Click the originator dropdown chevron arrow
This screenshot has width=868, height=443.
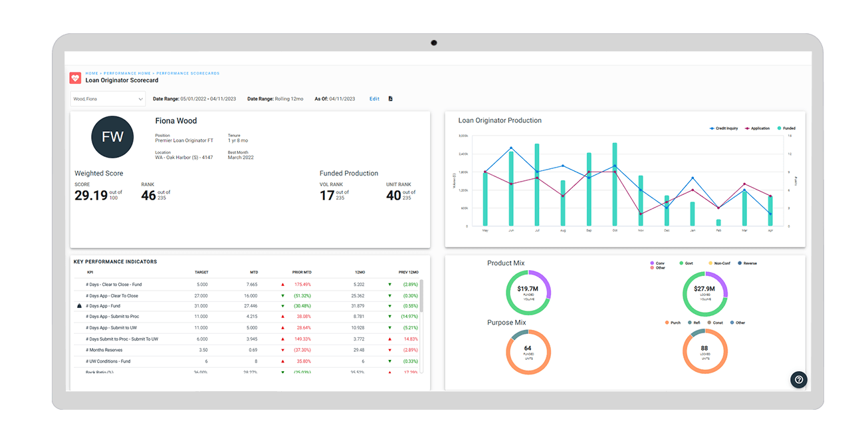coord(140,99)
